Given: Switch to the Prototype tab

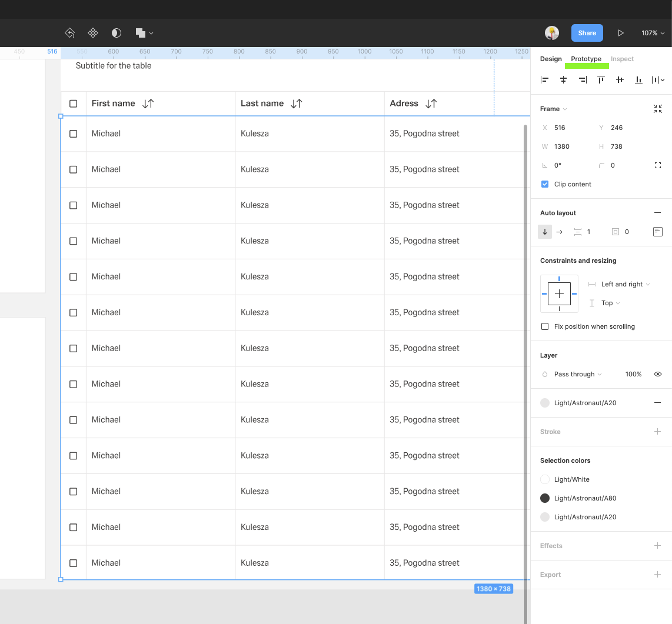Looking at the screenshot, I should tap(586, 59).
